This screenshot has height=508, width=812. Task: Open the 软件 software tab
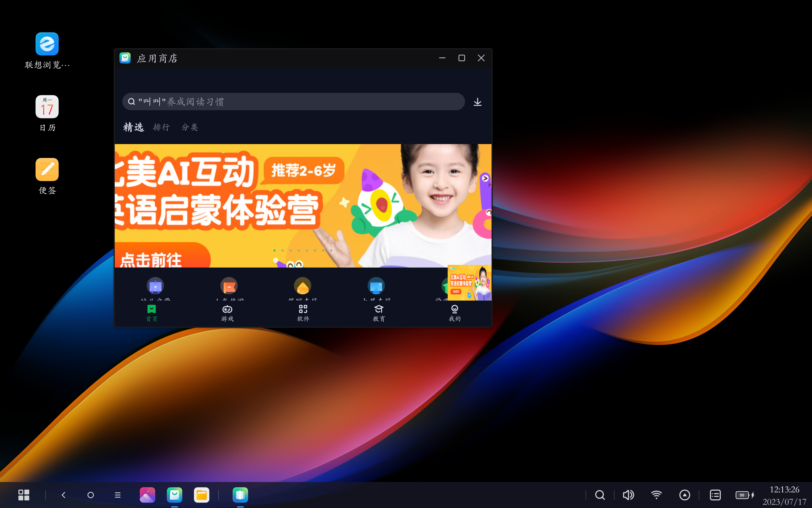click(303, 313)
